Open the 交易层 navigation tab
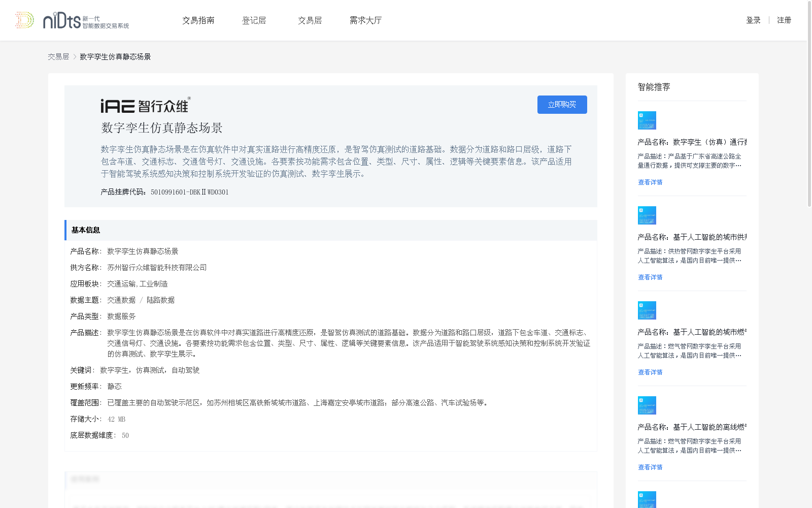This screenshot has height=508, width=812. 310,20
